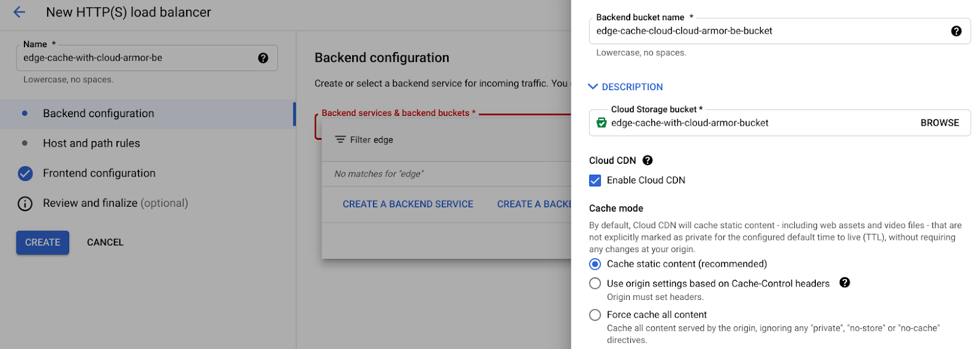This screenshot has width=980, height=349.
Task: Select Use origin settings radio option
Action: click(x=595, y=283)
